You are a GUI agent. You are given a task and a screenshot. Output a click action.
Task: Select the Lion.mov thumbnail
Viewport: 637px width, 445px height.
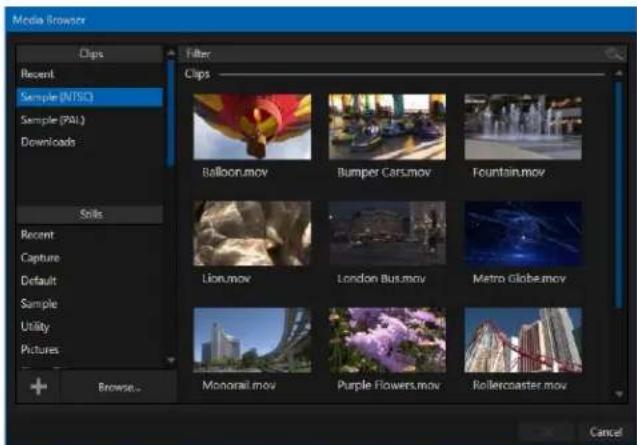[x=252, y=233]
